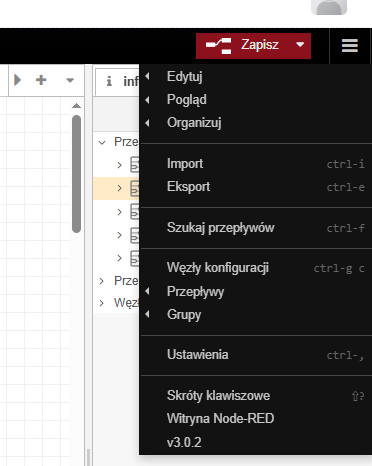
Task: Click the user profile avatar icon
Action: tap(329, 7)
